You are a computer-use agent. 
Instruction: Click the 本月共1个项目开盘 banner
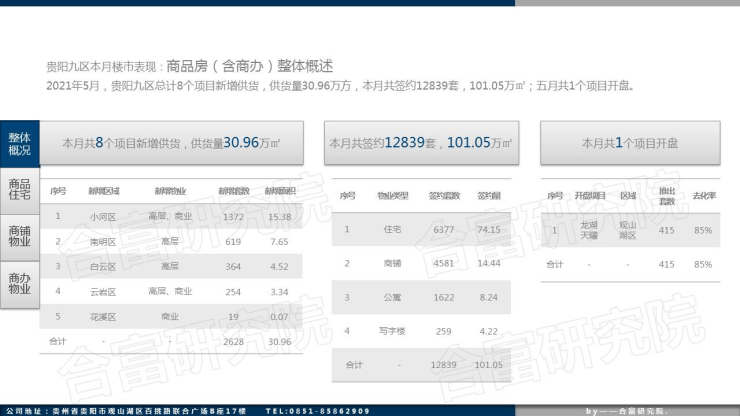coord(630,143)
